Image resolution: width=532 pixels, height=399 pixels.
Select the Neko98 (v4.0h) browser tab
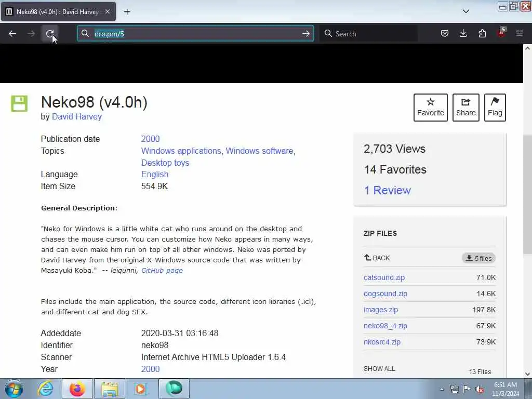point(58,11)
